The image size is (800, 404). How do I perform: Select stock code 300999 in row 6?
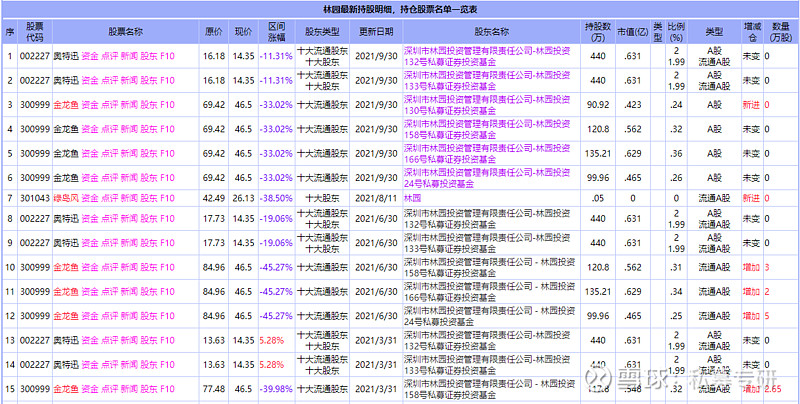click(x=35, y=178)
